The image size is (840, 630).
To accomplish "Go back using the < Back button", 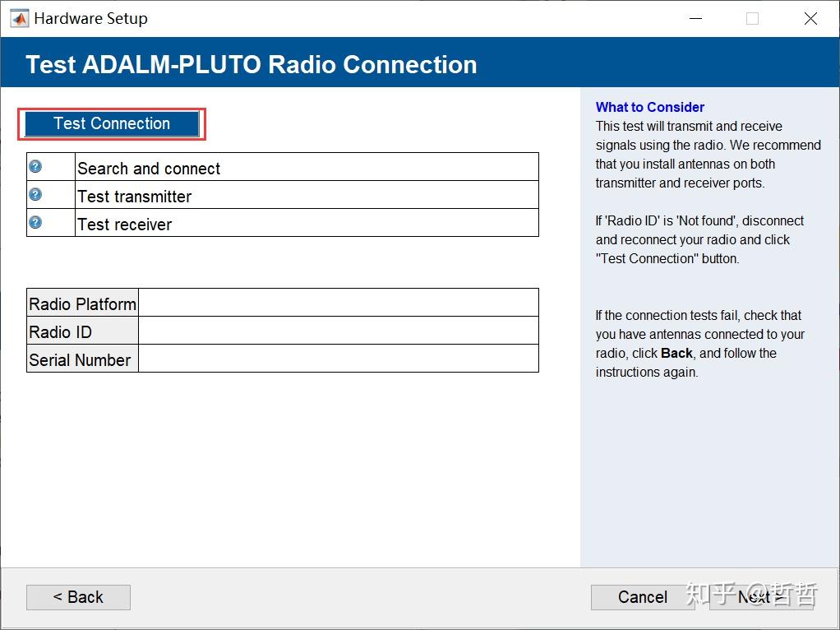I will point(78,597).
